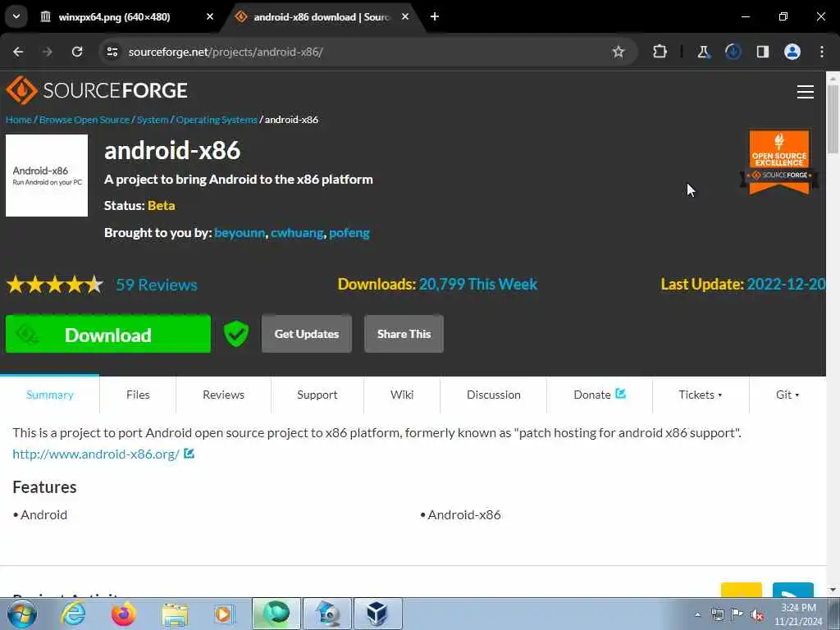This screenshot has width=840, height=630.
Task: Click the 20,799 This Week downloads link
Action: pyautogui.click(x=478, y=284)
